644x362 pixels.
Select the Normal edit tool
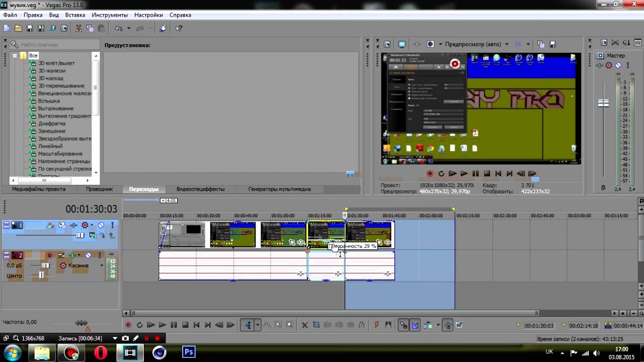coord(248,325)
